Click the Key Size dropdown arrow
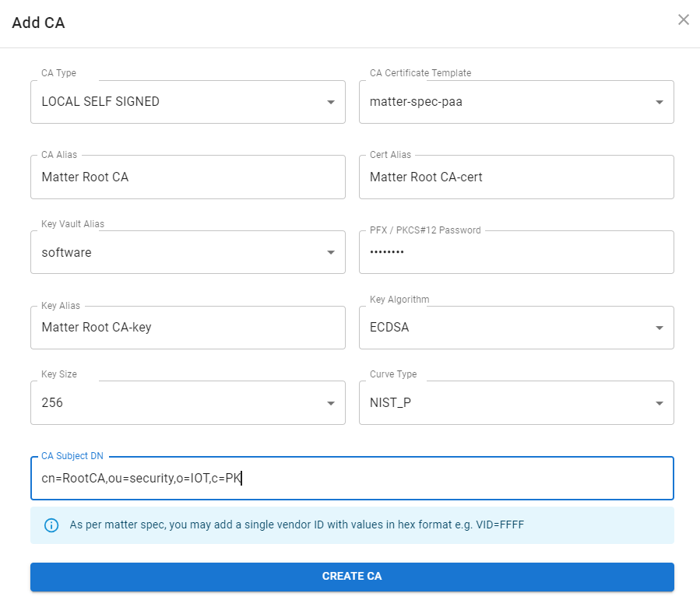The width and height of the screenshot is (700, 600). pos(331,403)
